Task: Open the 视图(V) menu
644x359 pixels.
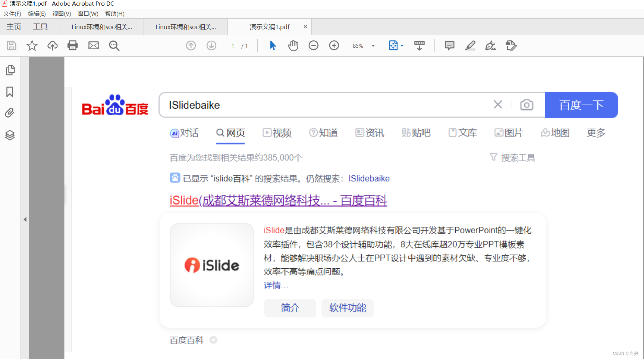Action: 62,14
